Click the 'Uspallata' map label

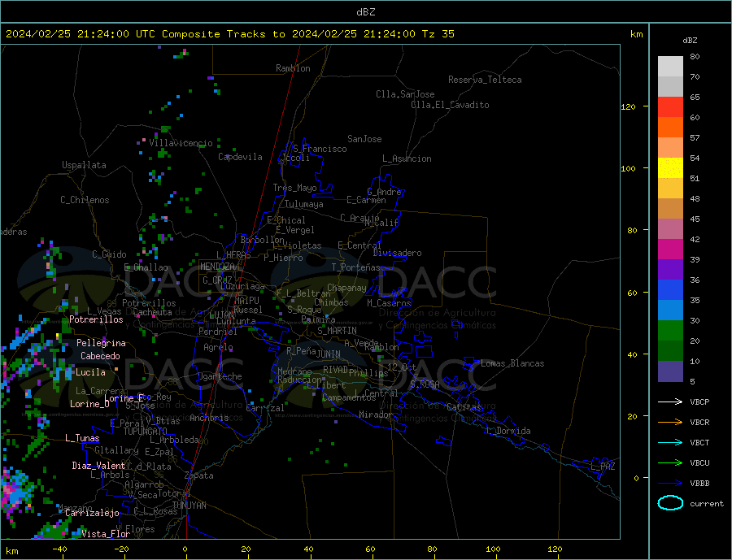(84, 165)
